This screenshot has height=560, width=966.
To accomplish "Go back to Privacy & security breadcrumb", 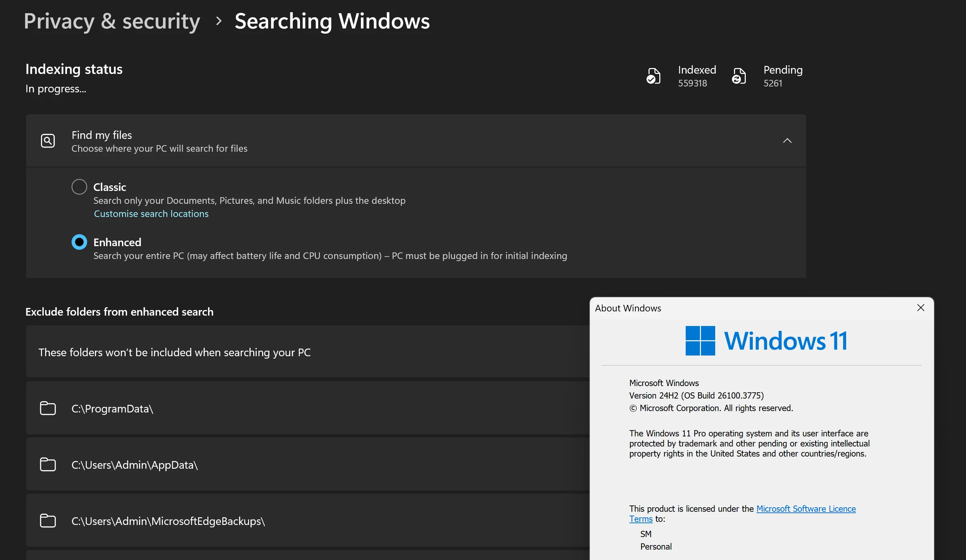I will point(112,21).
